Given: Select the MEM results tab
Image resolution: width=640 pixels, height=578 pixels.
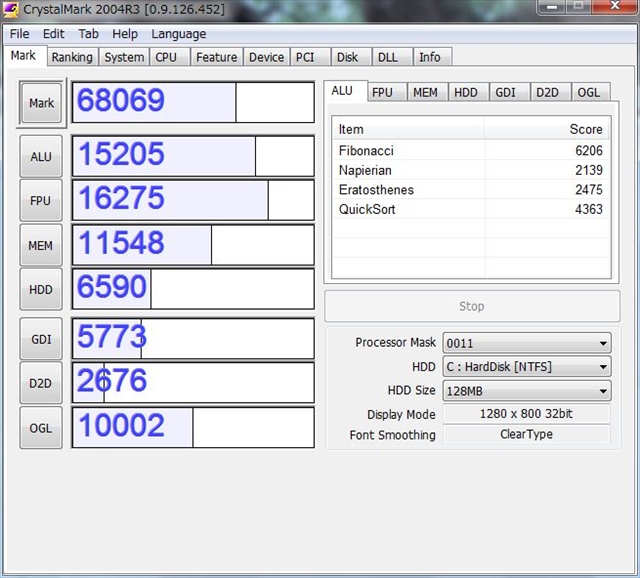Looking at the screenshot, I should (x=427, y=92).
